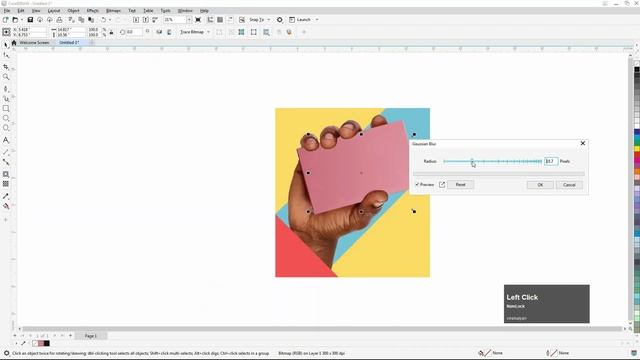640x360 pixels.
Task: Open the zoom level dropdown
Action: click(189, 20)
